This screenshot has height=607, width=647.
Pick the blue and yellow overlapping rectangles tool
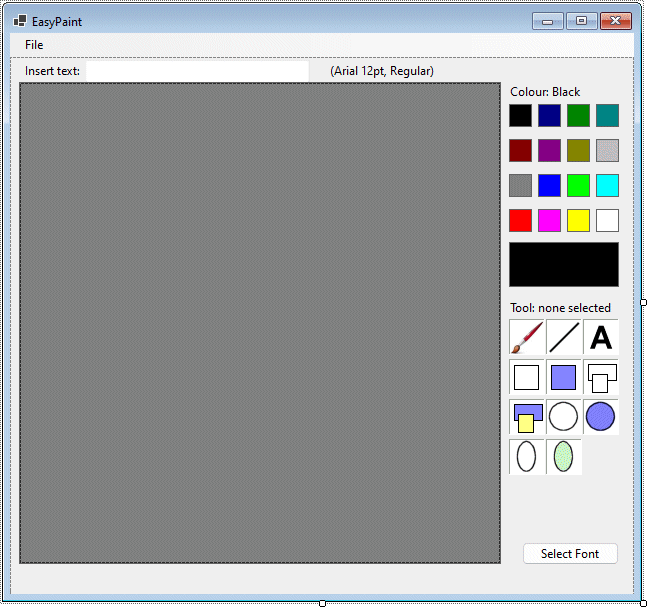[x=527, y=416]
